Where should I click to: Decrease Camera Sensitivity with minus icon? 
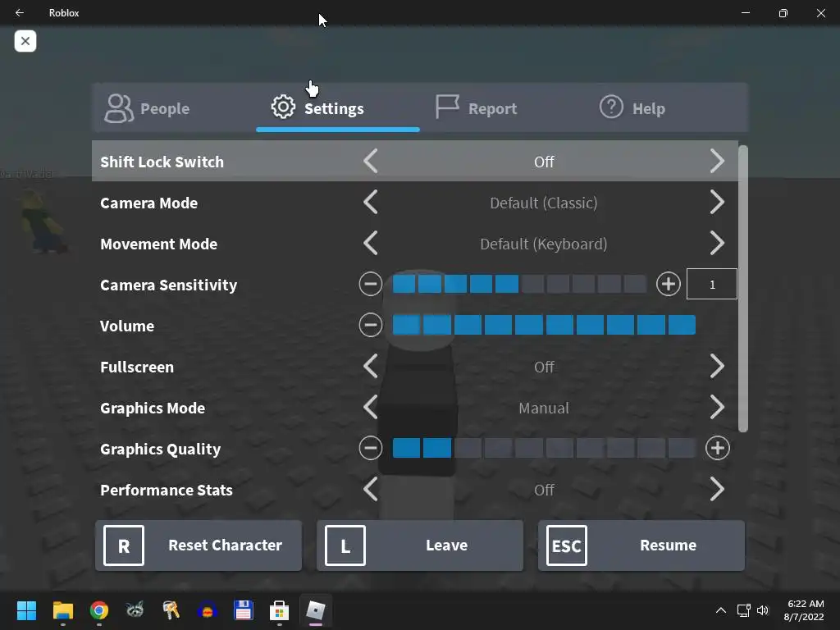pos(371,284)
